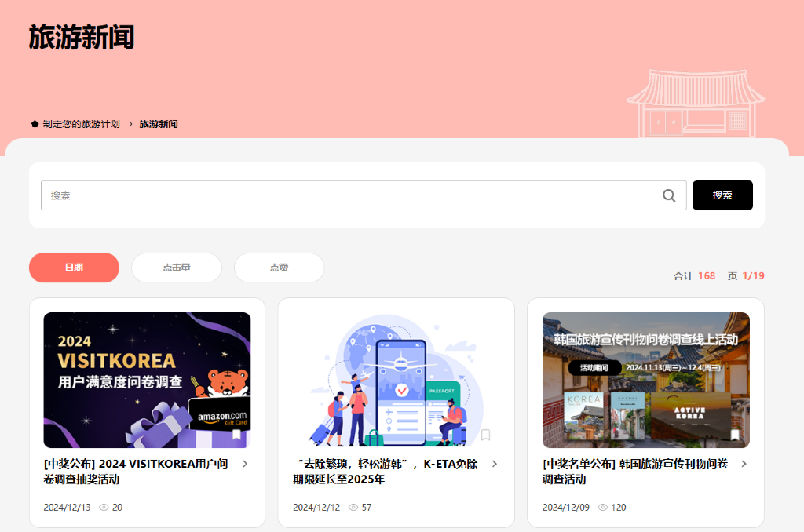Sort news by 点击量 tab
The height and width of the screenshot is (532, 804).
[x=177, y=268]
